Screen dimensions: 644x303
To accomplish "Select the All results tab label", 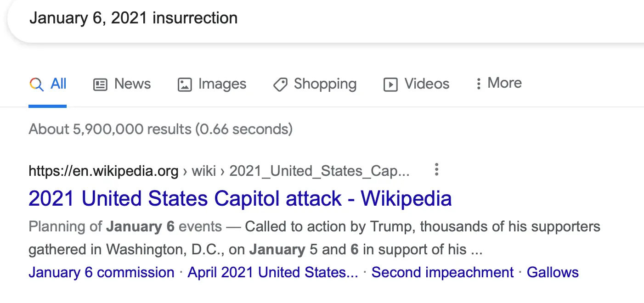I will 58,84.
